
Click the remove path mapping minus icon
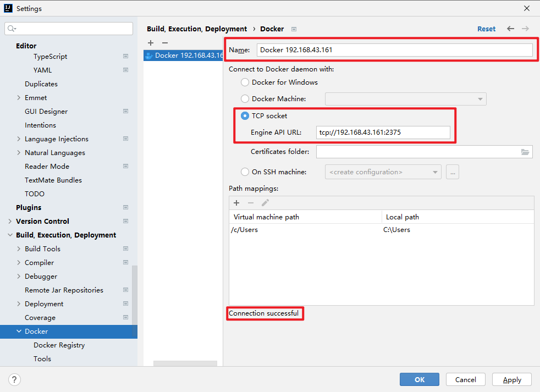(251, 203)
